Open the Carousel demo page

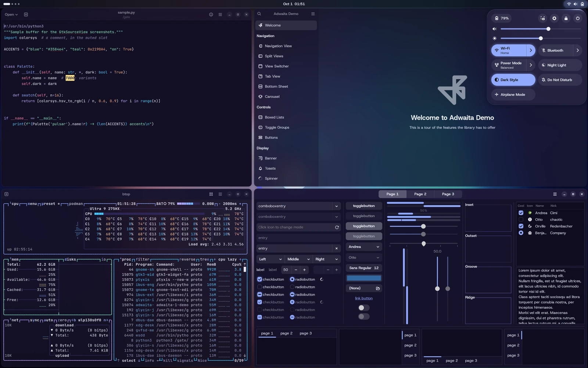(286, 96)
